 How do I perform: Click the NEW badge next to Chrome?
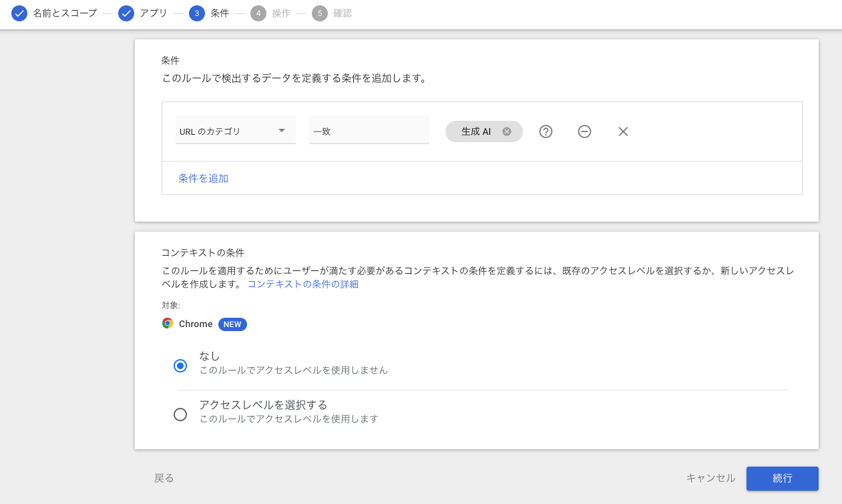(232, 324)
